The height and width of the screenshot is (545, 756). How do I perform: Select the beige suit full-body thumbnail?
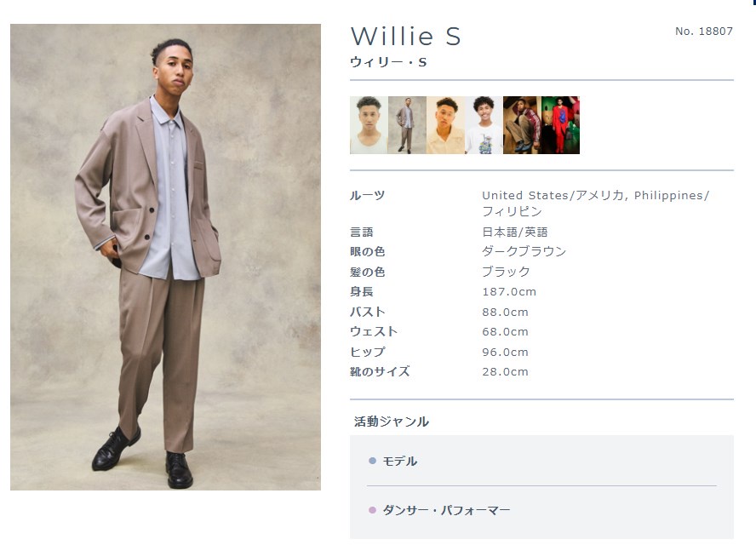[408, 125]
